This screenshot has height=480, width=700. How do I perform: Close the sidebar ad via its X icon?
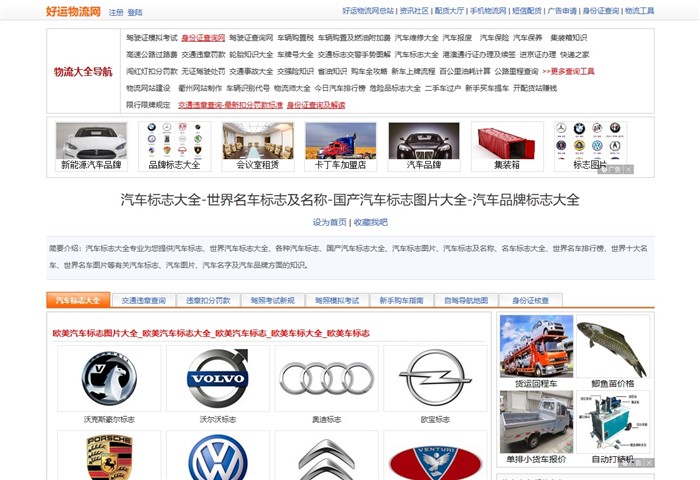point(649,463)
